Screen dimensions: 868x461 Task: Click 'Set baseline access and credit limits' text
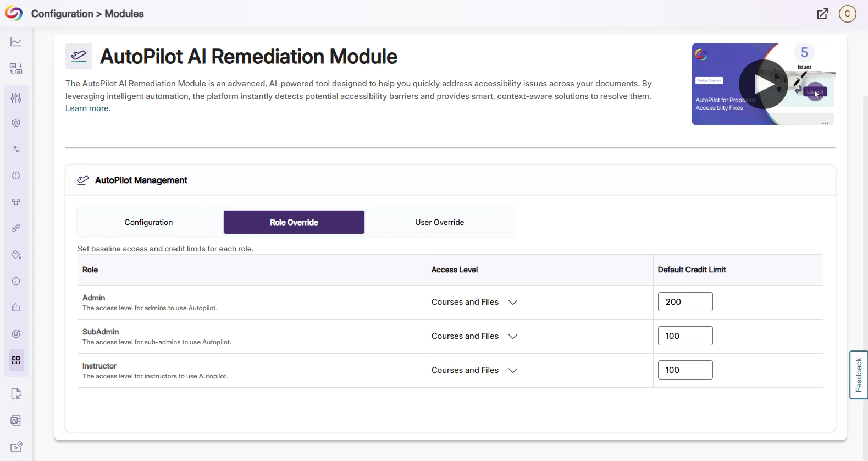pos(165,249)
